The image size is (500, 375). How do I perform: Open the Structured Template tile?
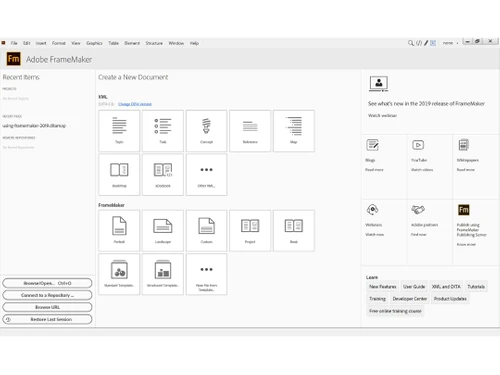point(163,274)
